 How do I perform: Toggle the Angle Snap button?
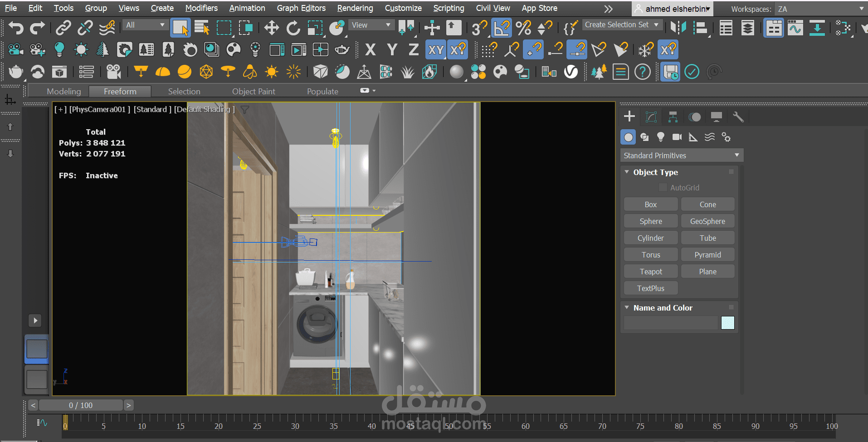[501, 28]
